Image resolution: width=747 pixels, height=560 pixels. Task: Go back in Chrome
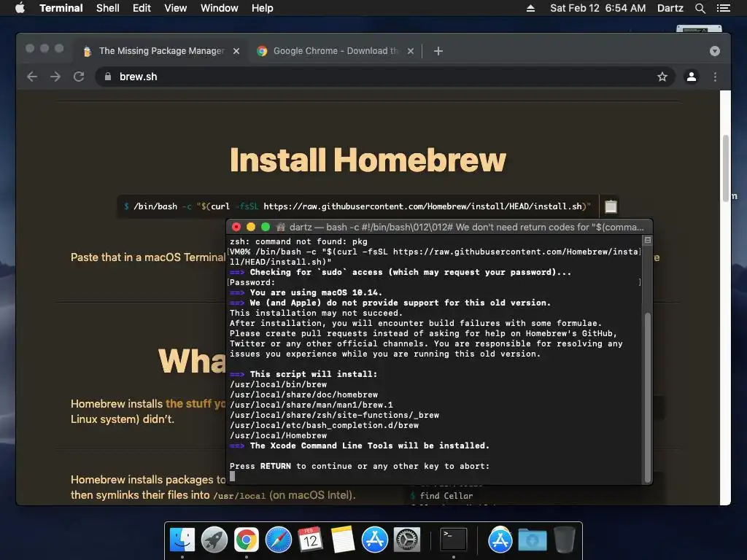pos(32,77)
